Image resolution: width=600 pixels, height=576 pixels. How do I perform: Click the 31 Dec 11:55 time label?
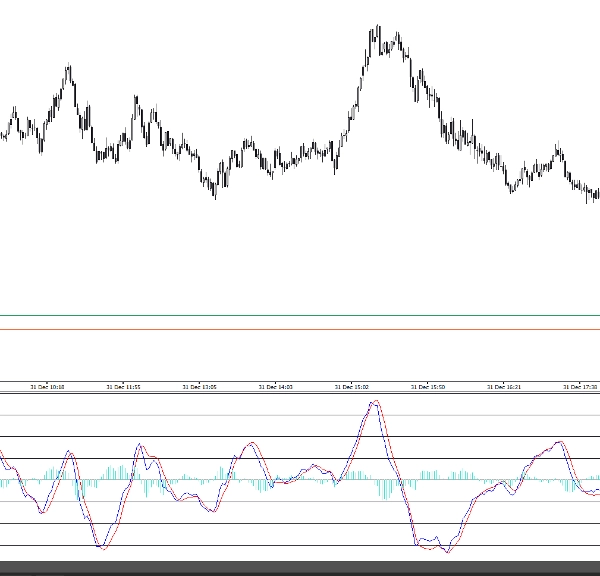pyautogui.click(x=124, y=386)
